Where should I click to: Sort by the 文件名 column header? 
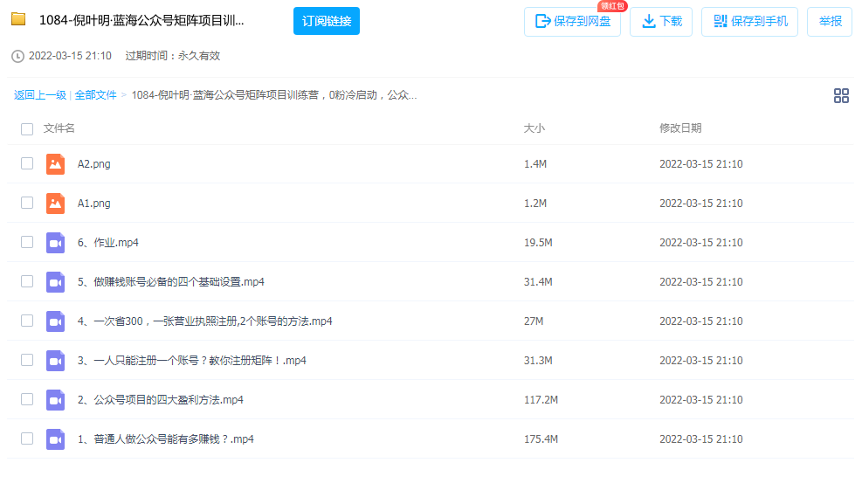pyautogui.click(x=59, y=128)
